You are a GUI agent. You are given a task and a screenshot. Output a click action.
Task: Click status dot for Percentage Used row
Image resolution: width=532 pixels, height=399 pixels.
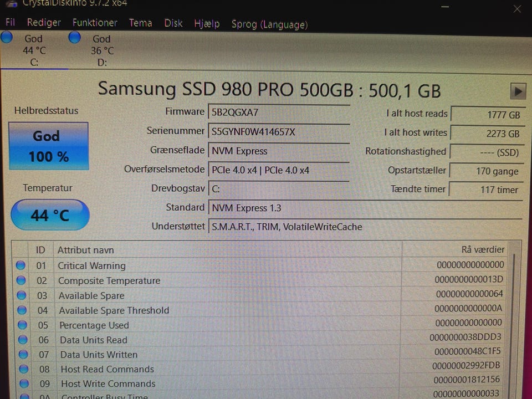[x=22, y=325]
